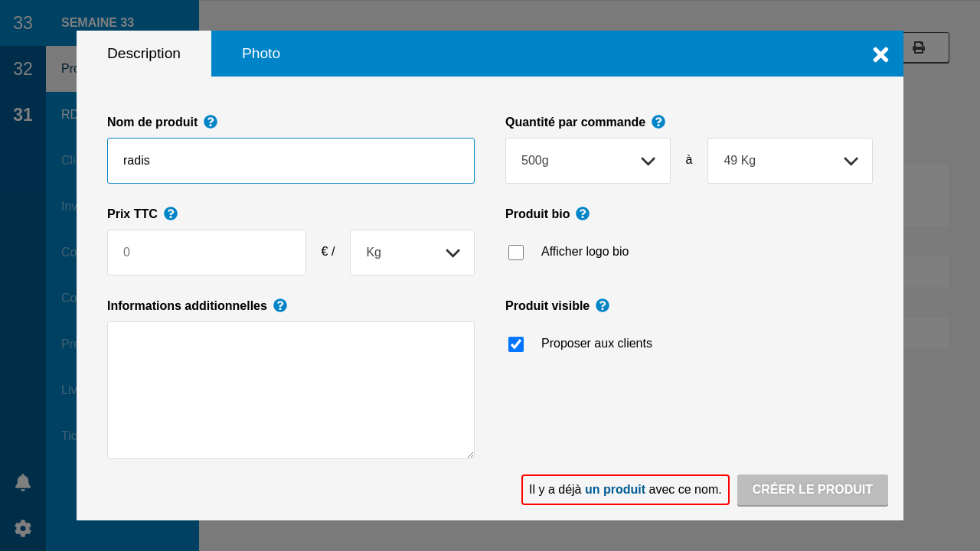The height and width of the screenshot is (551, 980).
Task: Uncheck the Proposer aux clients checkbox
Action: tap(516, 344)
